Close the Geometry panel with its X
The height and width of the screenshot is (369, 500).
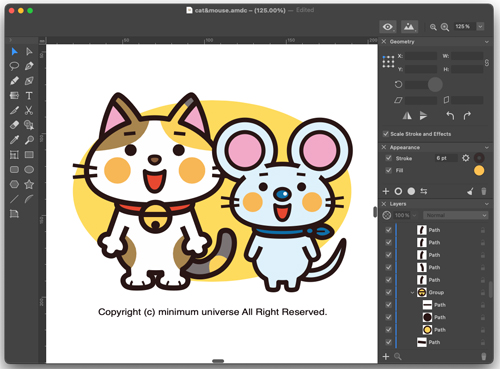[x=384, y=42]
